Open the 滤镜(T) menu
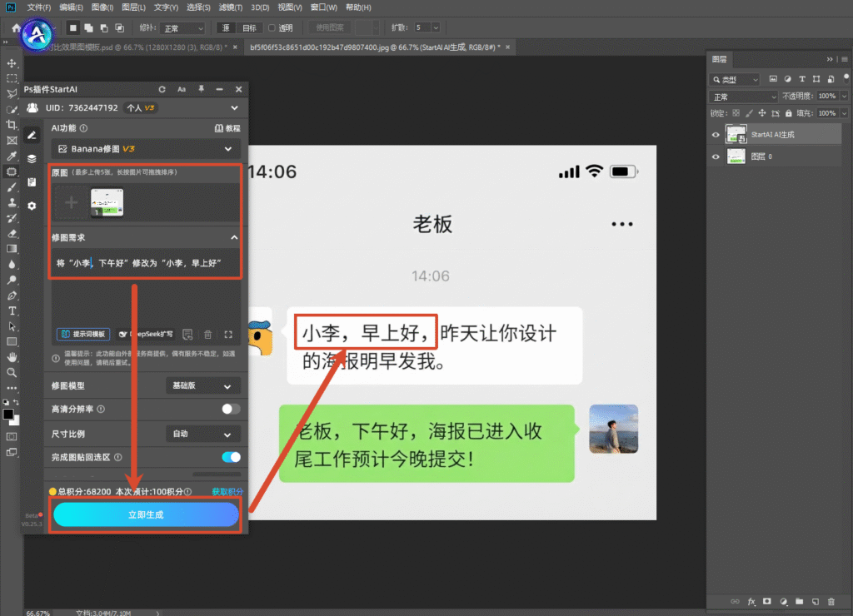This screenshot has height=616, width=853. click(x=231, y=7)
